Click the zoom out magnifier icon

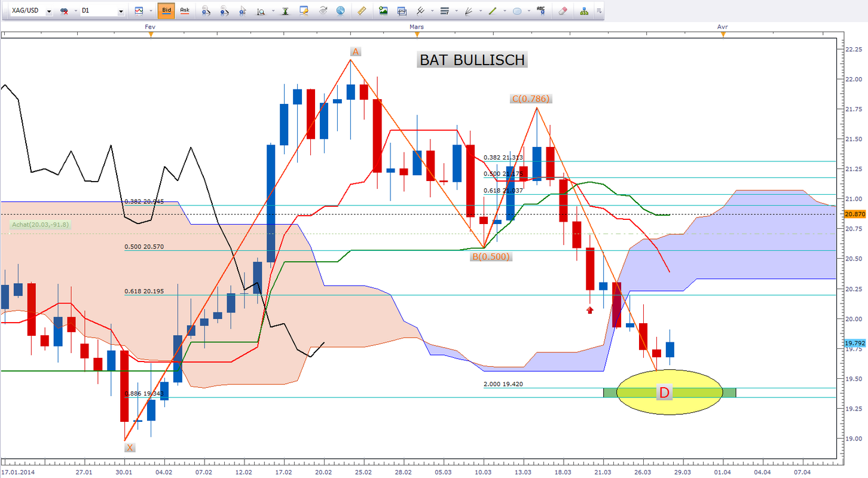[x=224, y=11]
